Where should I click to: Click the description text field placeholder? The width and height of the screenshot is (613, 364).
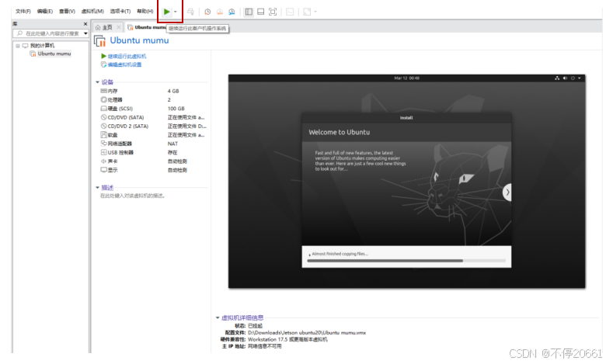(x=133, y=196)
